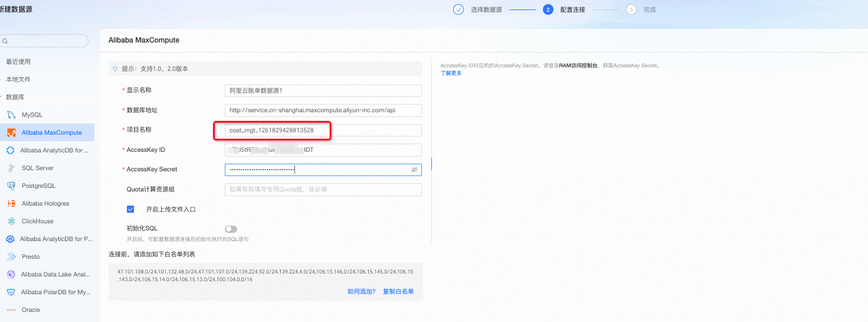This screenshot has width=868, height=322.
Task: Select PostgreSQL data source
Action: (47, 186)
